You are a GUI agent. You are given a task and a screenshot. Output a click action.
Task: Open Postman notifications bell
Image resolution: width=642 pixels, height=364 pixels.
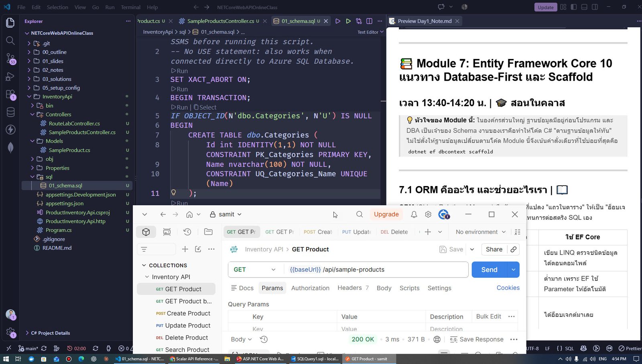pyautogui.click(x=414, y=214)
